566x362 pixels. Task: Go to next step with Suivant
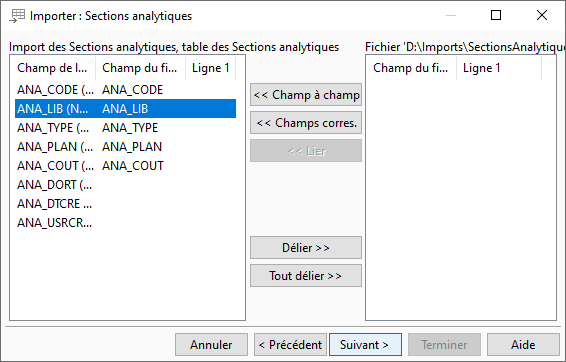(x=365, y=345)
